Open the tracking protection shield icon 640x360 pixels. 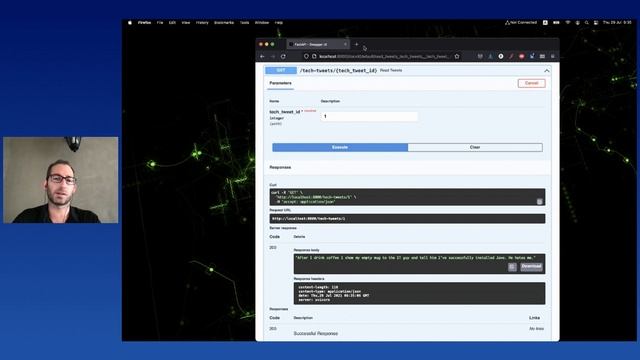pyautogui.click(x=306, y=56)
